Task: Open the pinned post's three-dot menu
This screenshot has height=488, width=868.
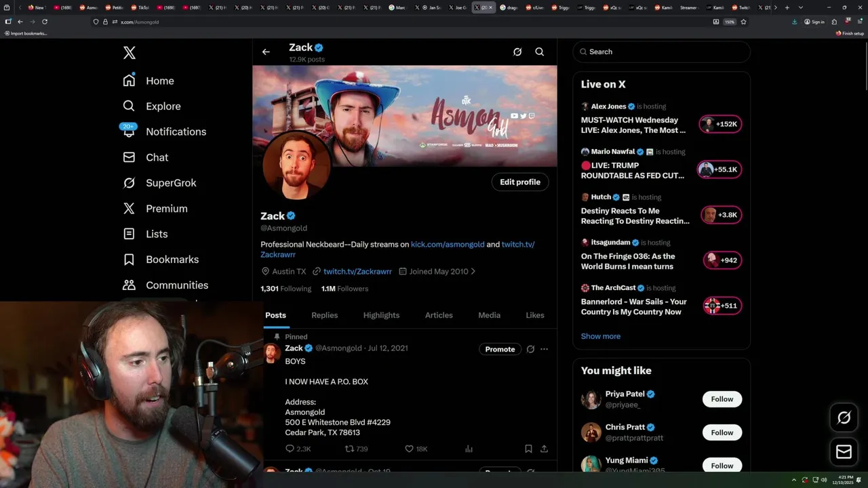Action: (x=544, y=349)
